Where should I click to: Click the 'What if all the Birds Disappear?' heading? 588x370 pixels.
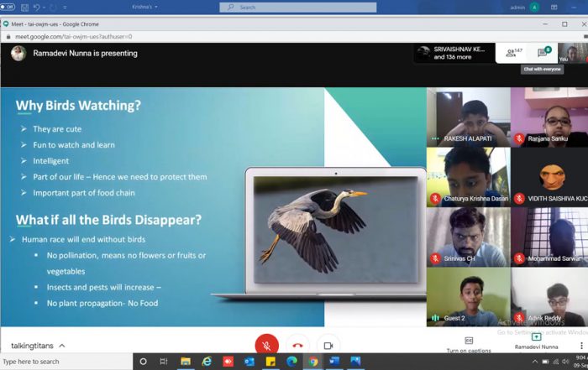(108, 220)
